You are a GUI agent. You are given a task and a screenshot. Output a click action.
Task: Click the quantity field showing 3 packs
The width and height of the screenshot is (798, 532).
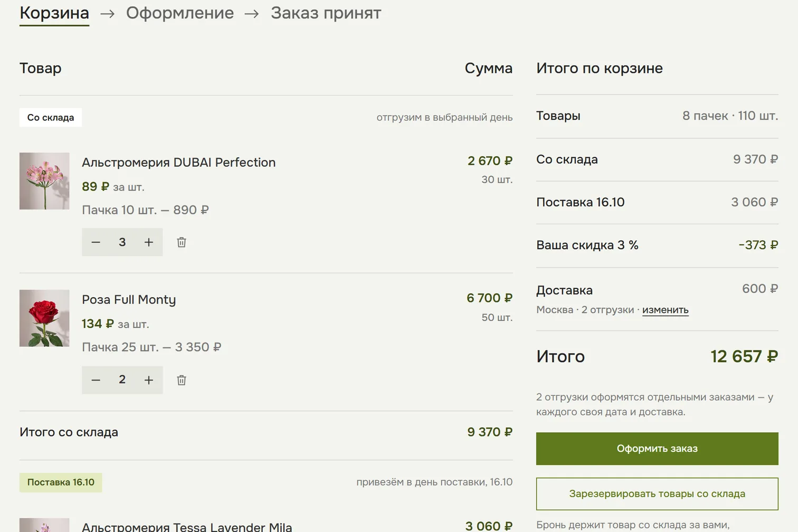pyautogui.click(x=122, y=242)
